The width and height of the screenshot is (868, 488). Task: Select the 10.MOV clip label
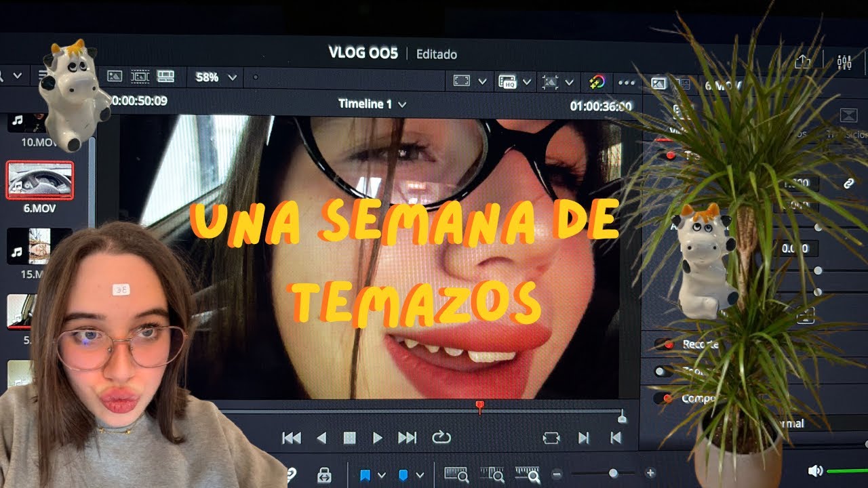pyautogui.click(x=38, y=142)
